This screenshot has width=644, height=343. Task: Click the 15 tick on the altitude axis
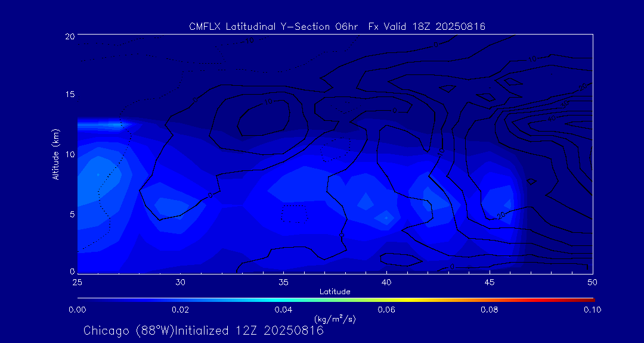click(69, 95)
